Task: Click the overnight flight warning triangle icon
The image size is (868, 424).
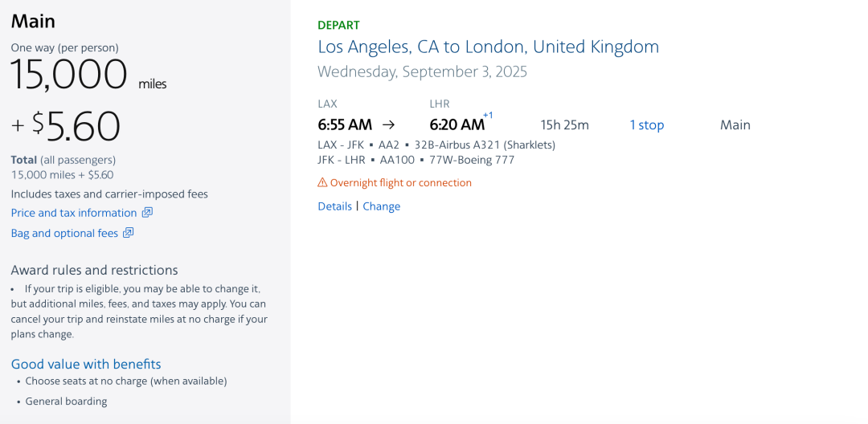Action: click(x=322, y=183)
